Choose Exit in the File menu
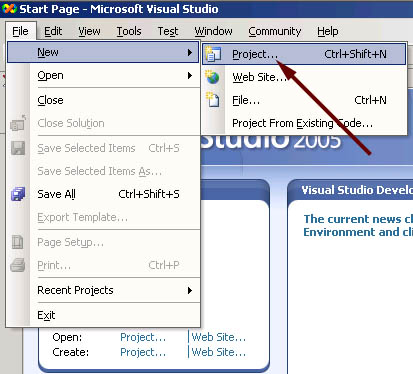The width and height of the screenshot is (413, 374). pos(103,315)
